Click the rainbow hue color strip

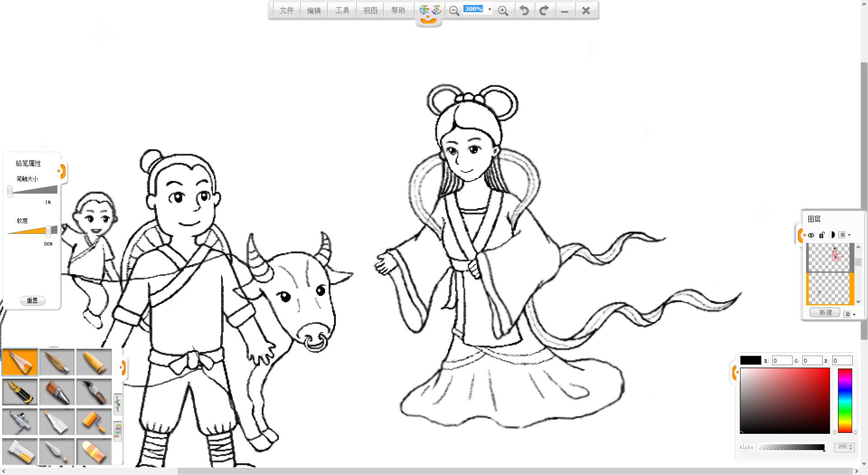coord(845,400)
